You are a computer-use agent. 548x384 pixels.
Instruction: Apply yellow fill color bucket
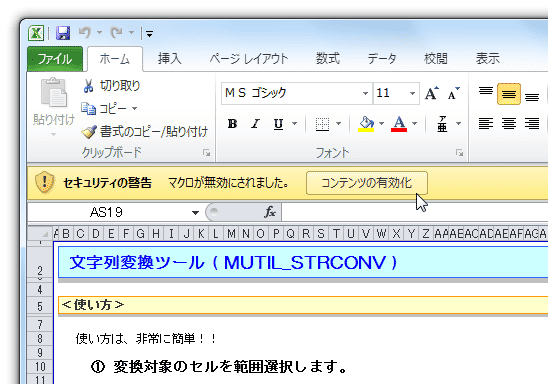pos(366,124)
